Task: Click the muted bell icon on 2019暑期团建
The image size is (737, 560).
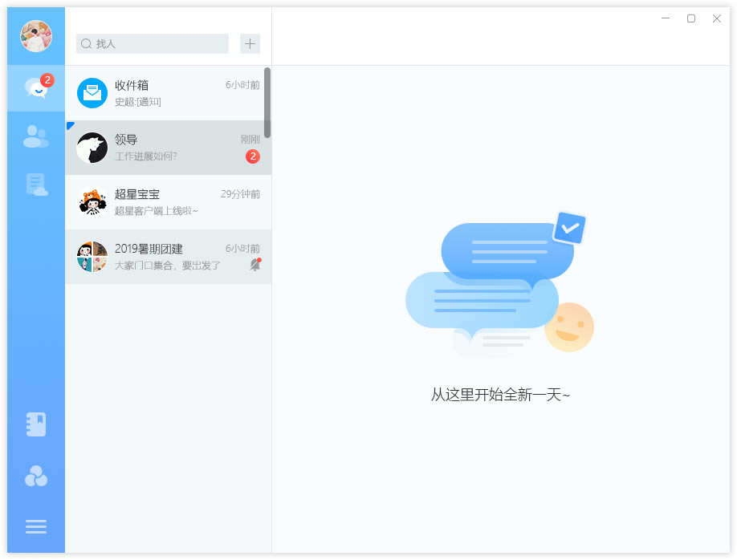Action: coord(255,265)
